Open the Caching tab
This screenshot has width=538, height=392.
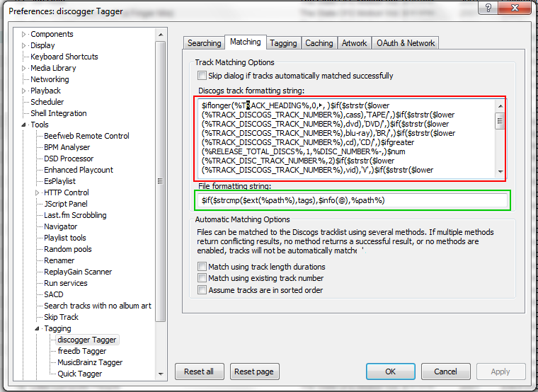tap(319, 43)
